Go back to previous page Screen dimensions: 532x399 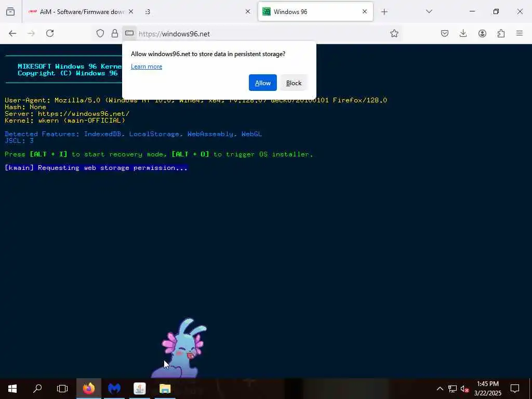coord(12,33)
